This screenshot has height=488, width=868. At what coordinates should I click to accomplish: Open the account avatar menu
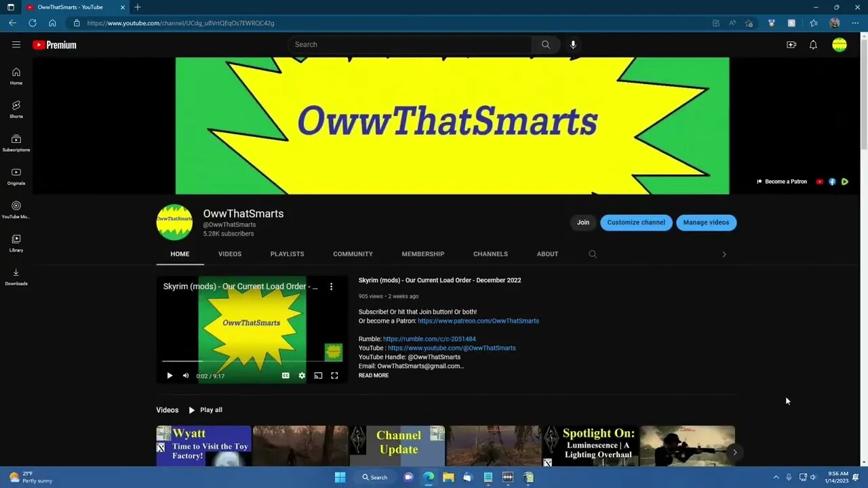click(840, 45)
